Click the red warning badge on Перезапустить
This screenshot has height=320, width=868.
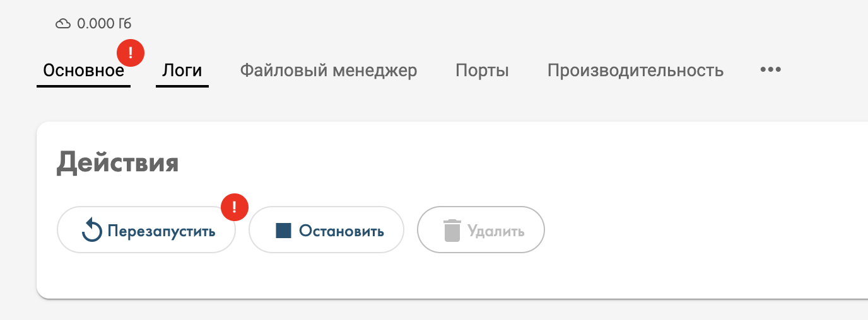[235, 205]
